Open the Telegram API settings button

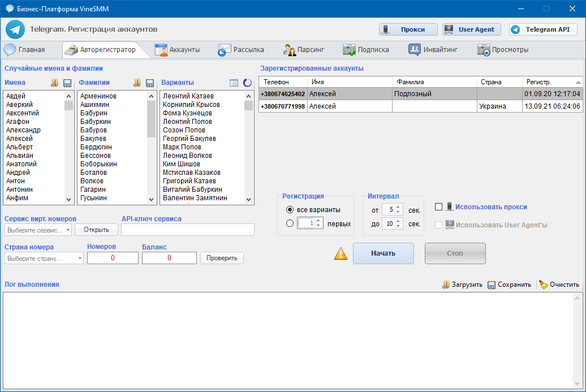[x=543, y=29]
